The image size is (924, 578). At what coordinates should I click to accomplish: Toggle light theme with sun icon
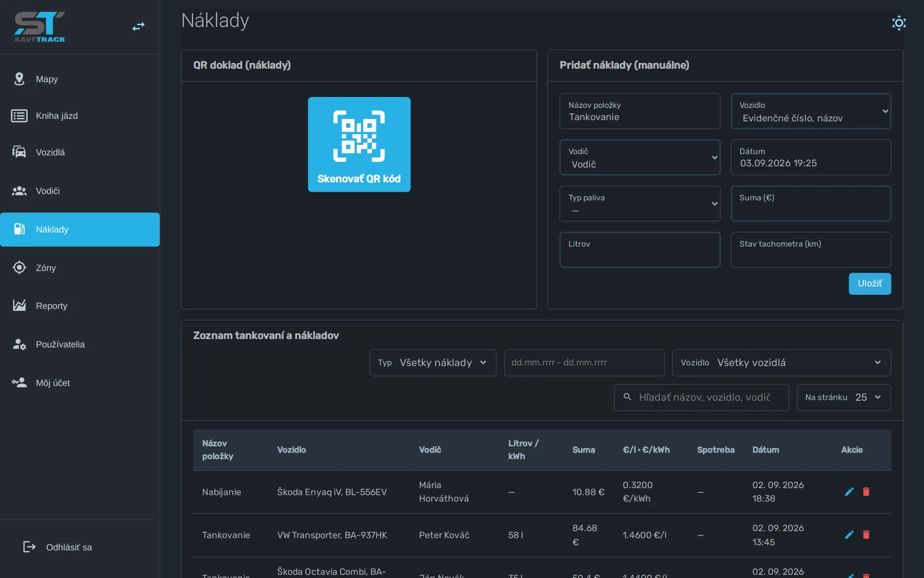[899, 23]
